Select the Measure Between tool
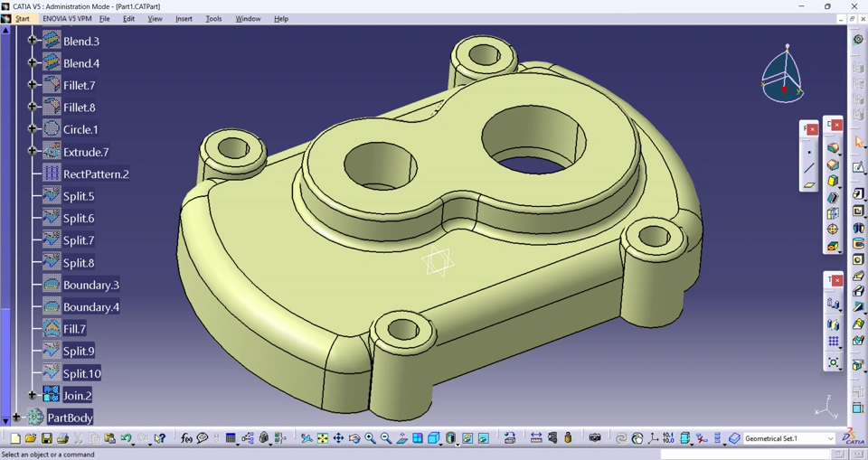The width and height of the screenshot is (868, 460). 536,437
